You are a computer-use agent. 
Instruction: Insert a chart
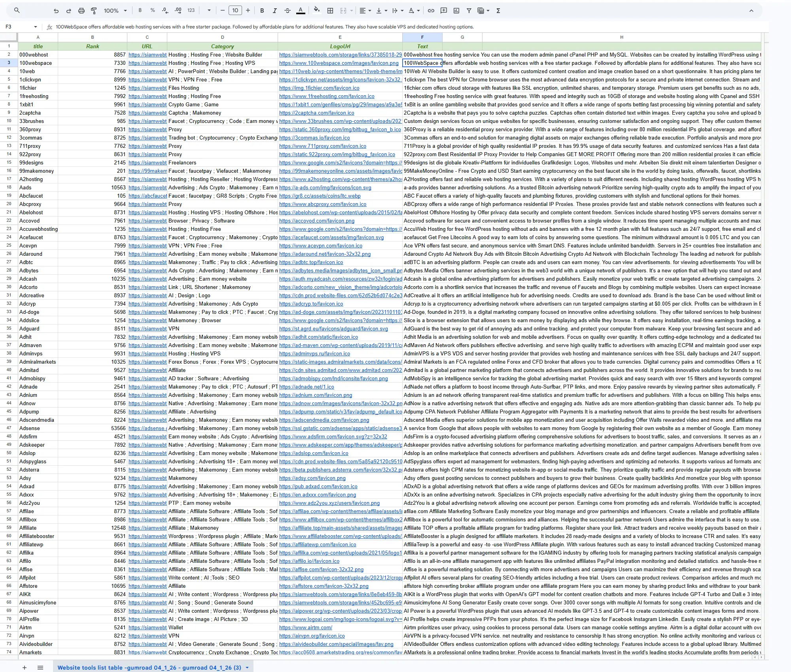point(456,11)
